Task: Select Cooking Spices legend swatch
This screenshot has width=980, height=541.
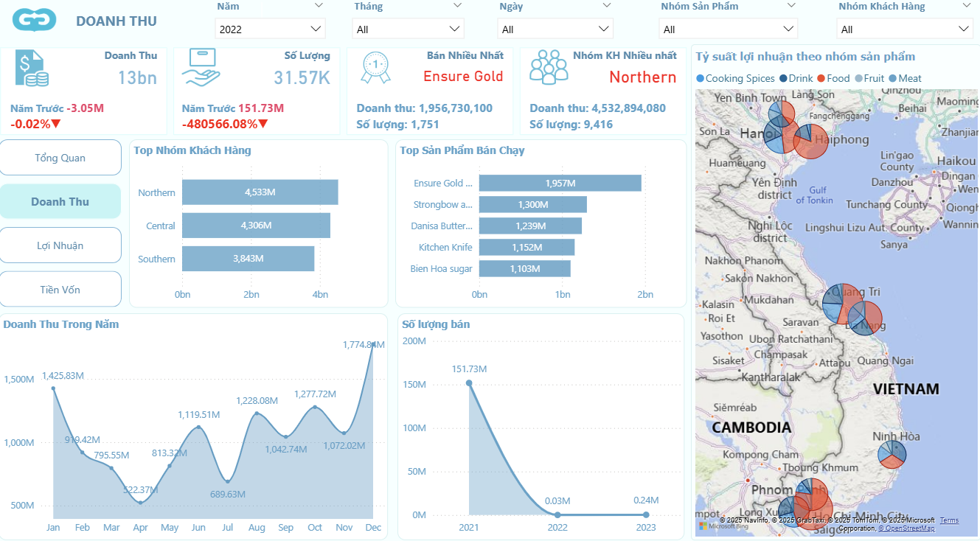Action: point(700,78)
